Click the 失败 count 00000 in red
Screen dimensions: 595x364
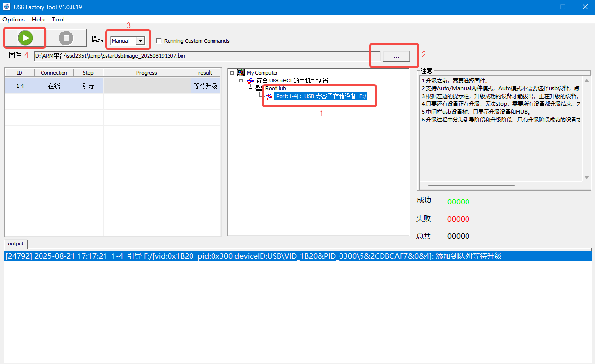point(458,219)
